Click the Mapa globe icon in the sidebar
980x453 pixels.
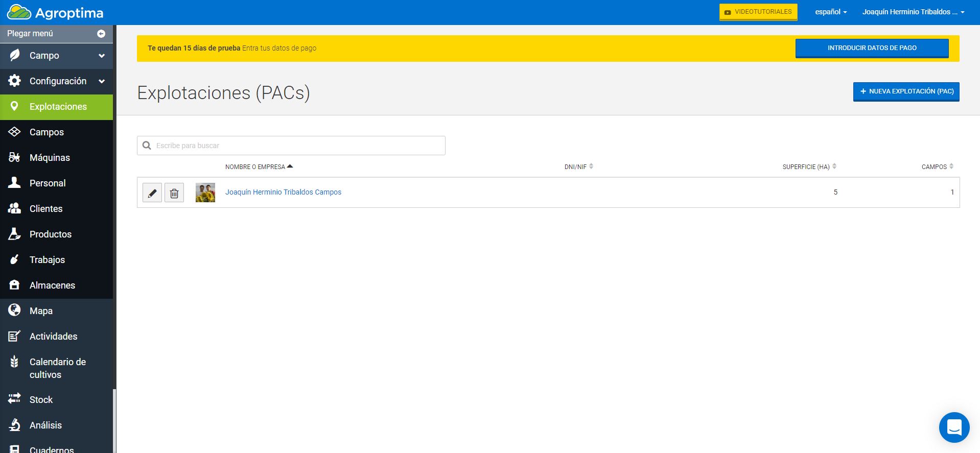pyautogui.click(x=14, y=310)
